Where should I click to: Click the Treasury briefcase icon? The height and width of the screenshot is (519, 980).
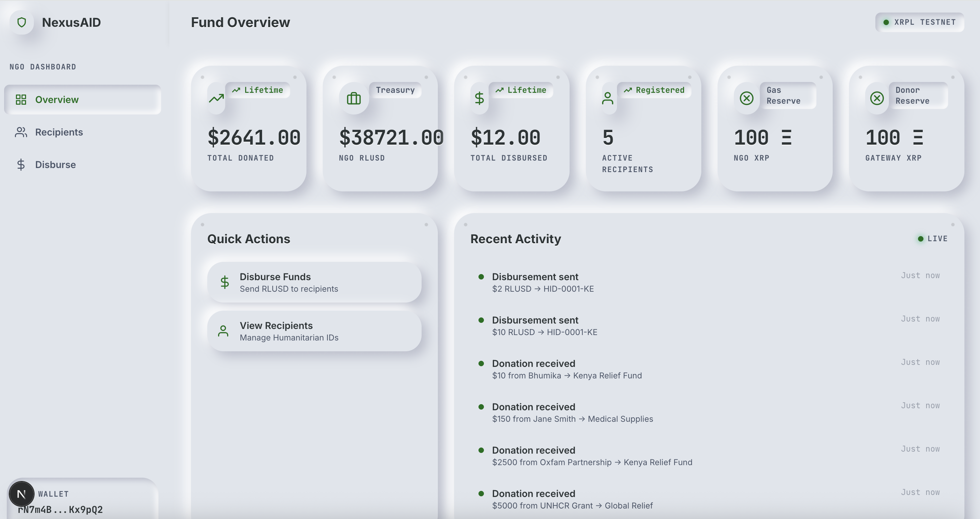pos(354,99)
